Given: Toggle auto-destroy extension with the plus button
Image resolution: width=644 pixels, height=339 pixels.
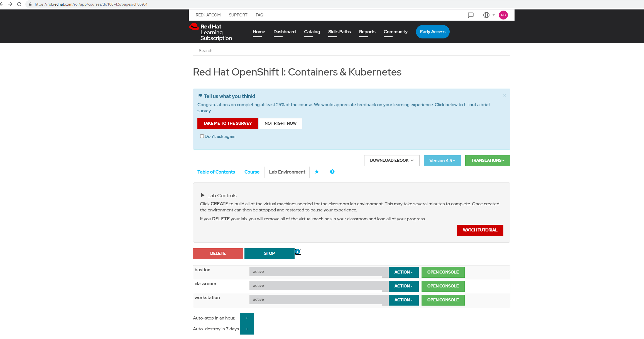Looking at the screenshot, I should [x=247, y=329].
